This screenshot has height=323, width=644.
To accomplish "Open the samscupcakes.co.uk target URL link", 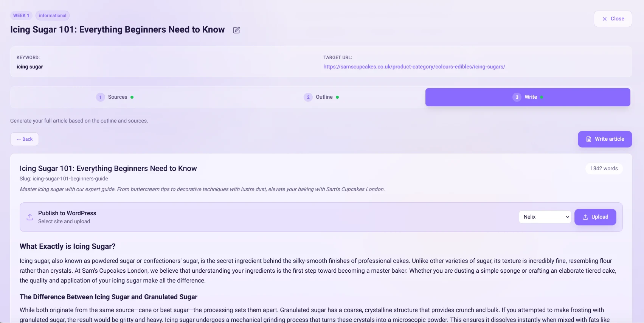I will click(414, 67).
